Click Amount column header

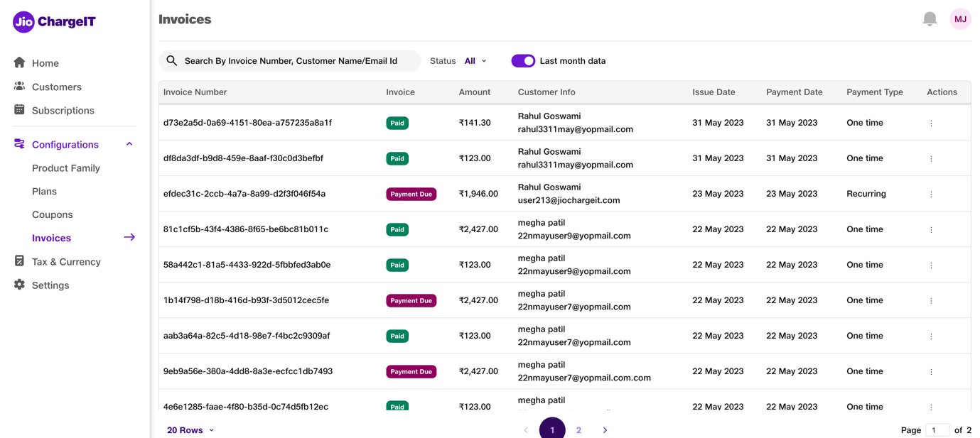coord(475,92)
